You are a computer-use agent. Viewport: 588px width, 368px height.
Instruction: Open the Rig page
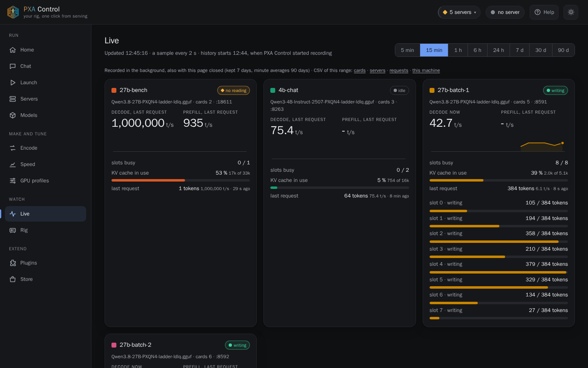pyautogui.click(x=45, y=230)
